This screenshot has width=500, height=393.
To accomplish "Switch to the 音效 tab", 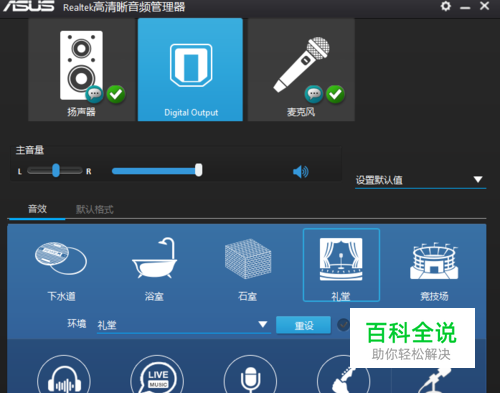I will (x=37, y=209).
